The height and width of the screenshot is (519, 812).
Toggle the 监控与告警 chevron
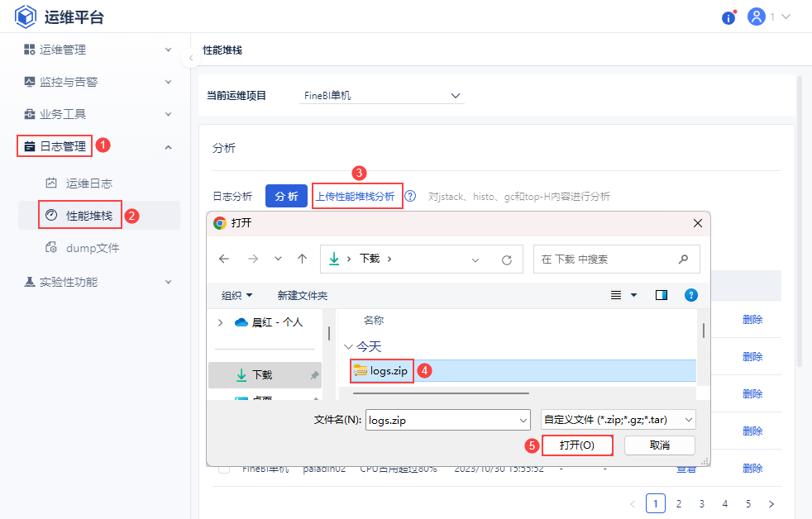(x=169, y=82)
